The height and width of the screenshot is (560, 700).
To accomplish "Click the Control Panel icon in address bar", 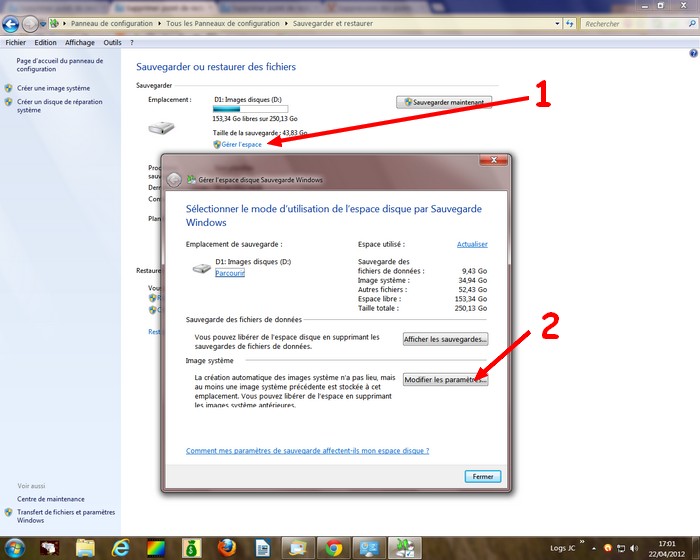I will coord(54,23).
